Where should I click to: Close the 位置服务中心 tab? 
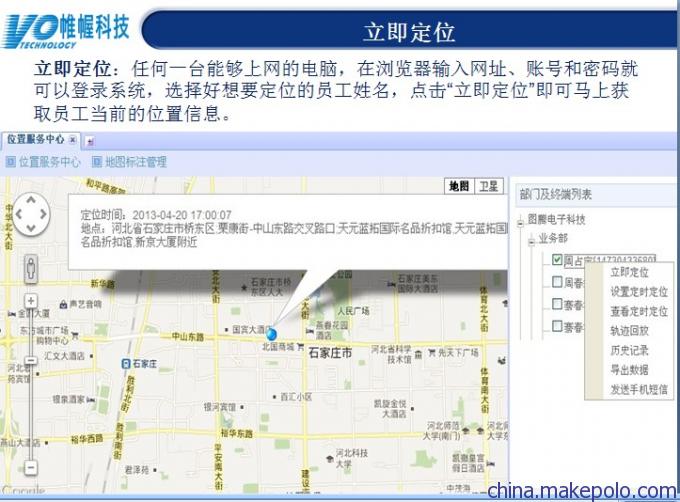[x=72, y=140]
